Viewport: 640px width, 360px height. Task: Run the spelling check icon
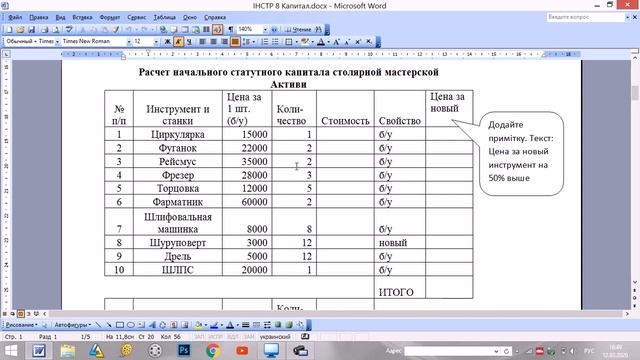69,29
